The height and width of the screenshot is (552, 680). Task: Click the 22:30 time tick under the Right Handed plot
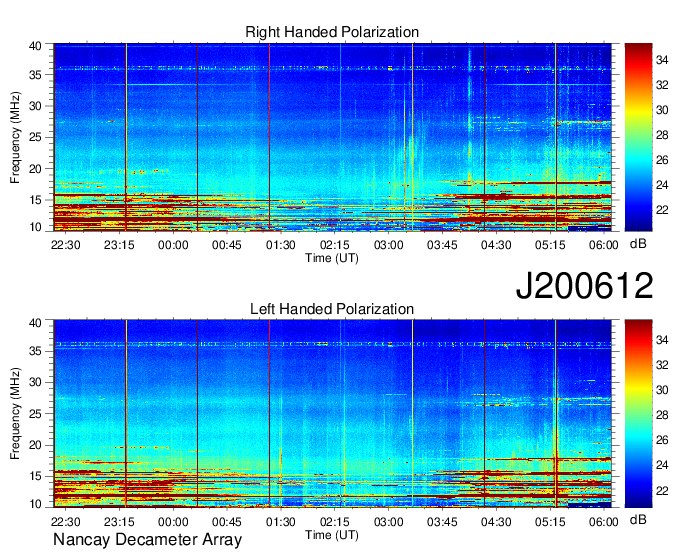point(65,245)
